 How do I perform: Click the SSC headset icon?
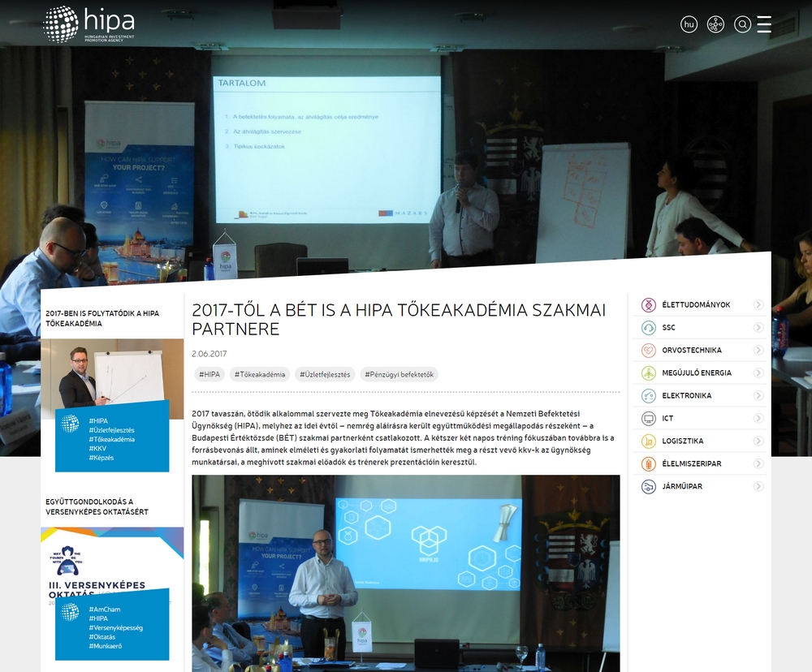tap(648, 328)
